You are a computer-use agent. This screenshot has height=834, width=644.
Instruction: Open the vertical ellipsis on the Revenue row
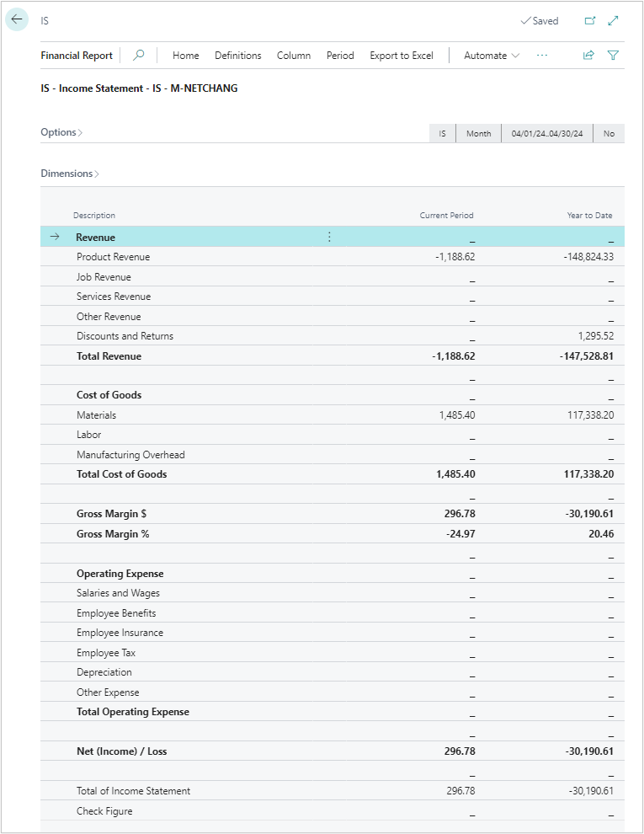tap(328, 237)
